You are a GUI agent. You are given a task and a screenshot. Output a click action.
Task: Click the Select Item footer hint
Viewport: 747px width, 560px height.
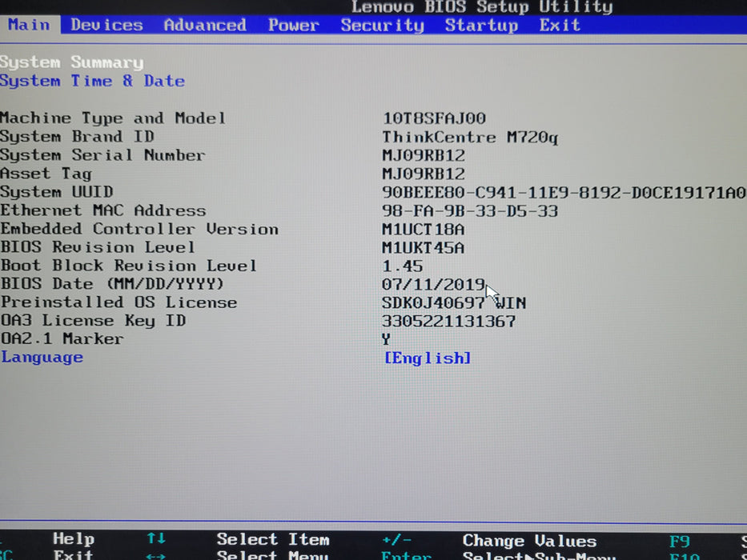pos(273,539)
